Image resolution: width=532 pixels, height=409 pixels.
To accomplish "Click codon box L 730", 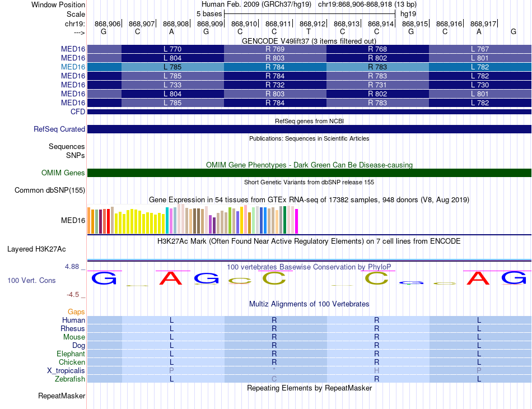I will click(x=480, y=85).
